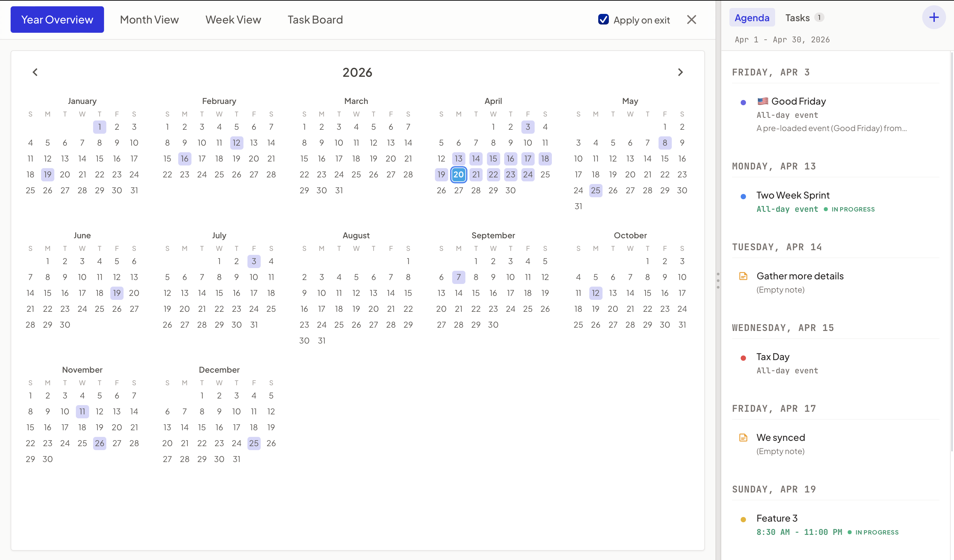
Task: Select October 12 highlighted date
Action: [x=596, y=293]
